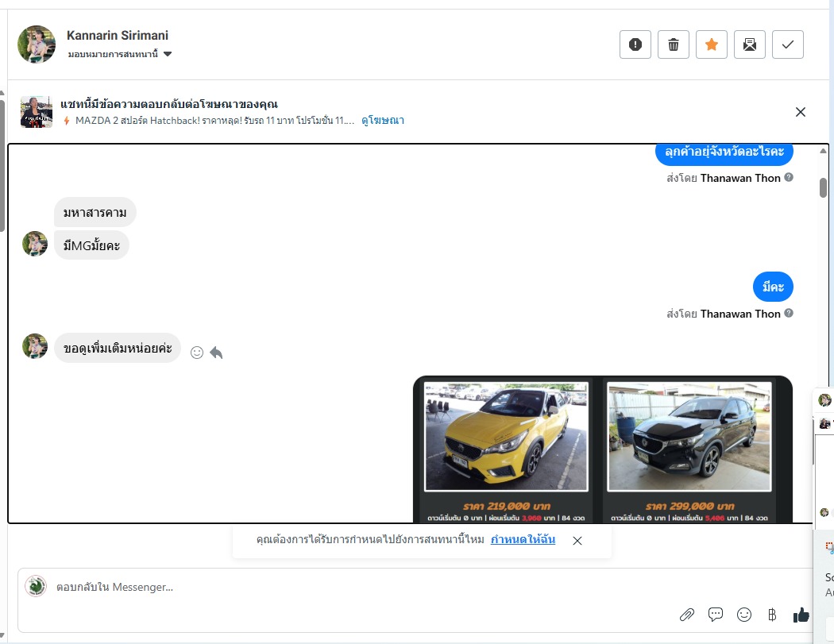Select the blue มีคะ reply bubble
Screen dimensions: 834x644
[773, 287]
